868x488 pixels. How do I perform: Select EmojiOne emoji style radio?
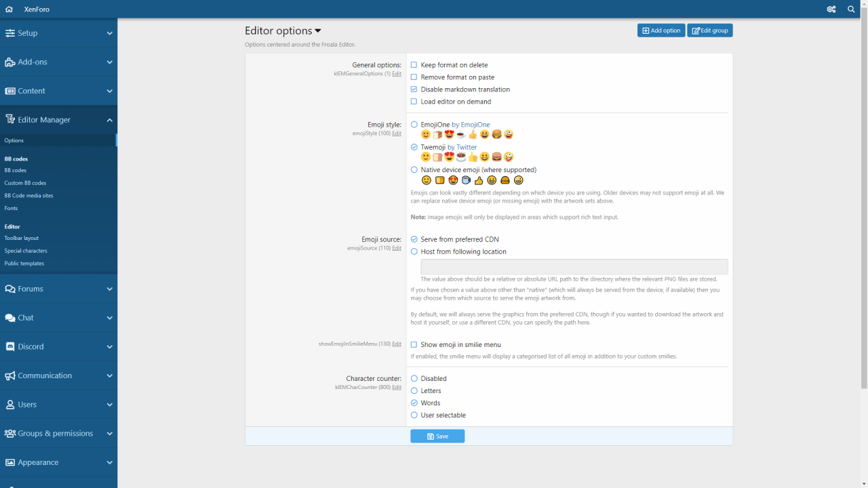point(414,125)
